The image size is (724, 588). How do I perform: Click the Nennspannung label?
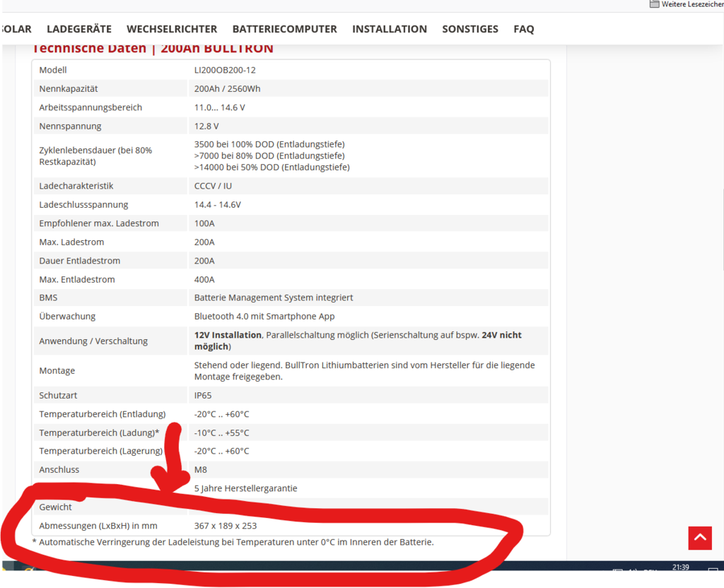tap(70, 126)
